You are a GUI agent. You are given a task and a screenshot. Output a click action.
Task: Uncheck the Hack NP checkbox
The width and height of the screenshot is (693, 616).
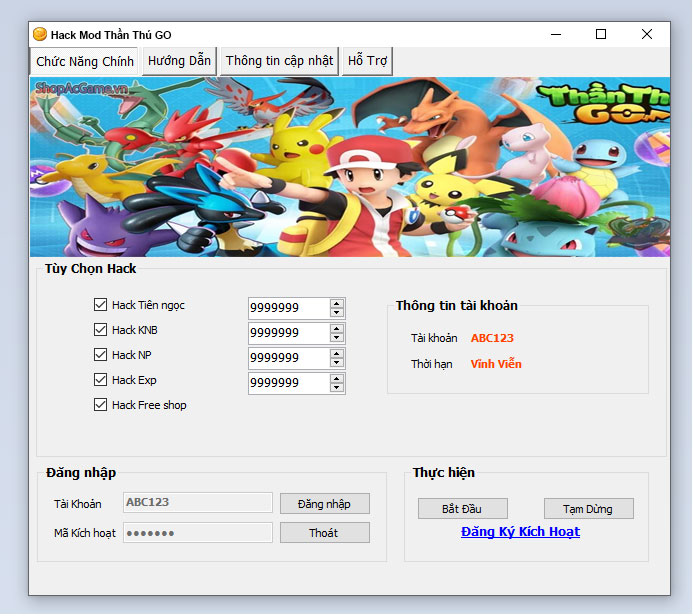[x=100, y=355]
